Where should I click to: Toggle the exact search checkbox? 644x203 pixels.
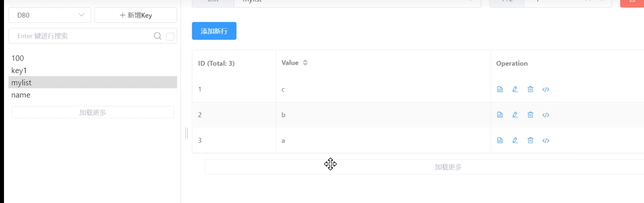[170, 36]
